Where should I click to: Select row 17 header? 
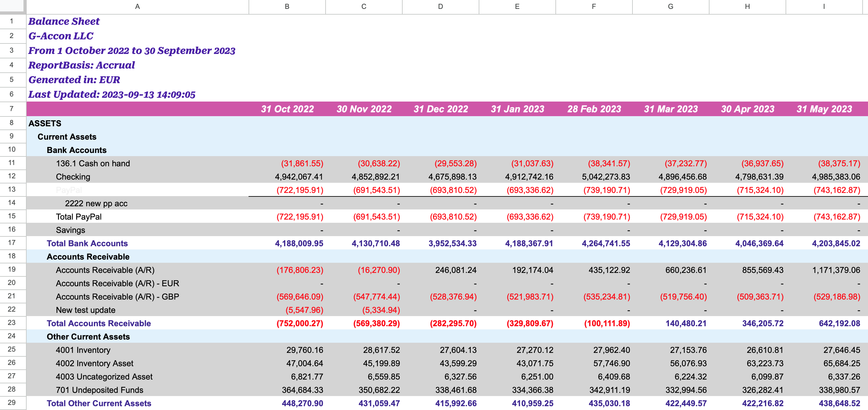click(13, 243)
